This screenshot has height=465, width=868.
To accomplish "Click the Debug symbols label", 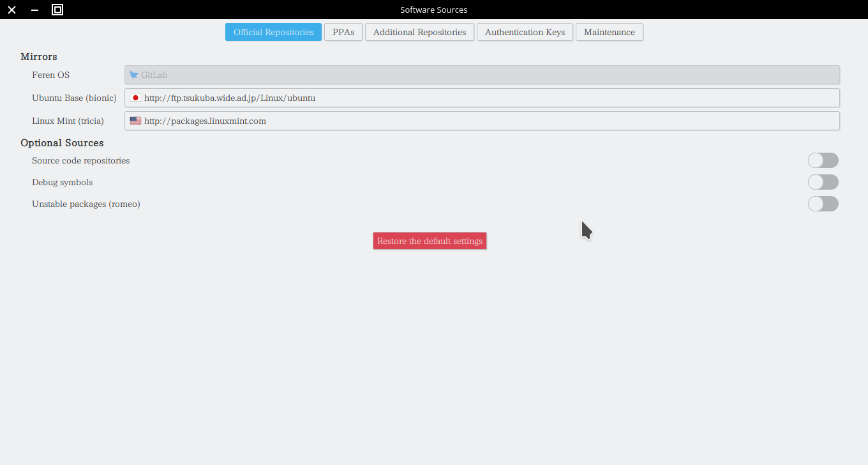I will (63, 182).
